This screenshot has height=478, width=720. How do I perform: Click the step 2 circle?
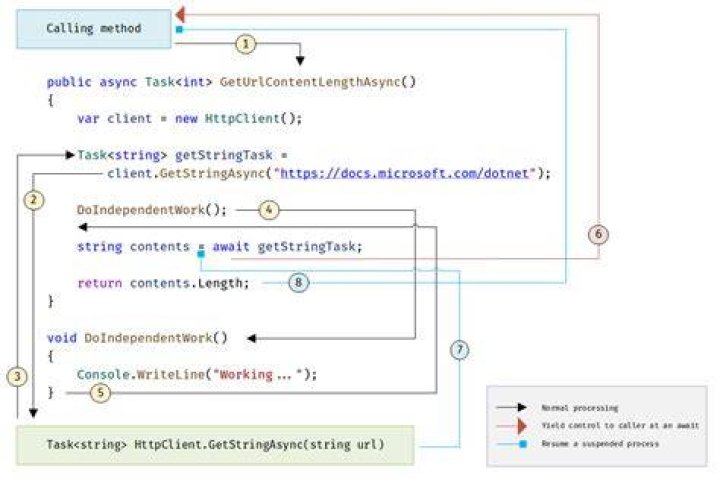point(34,200)
